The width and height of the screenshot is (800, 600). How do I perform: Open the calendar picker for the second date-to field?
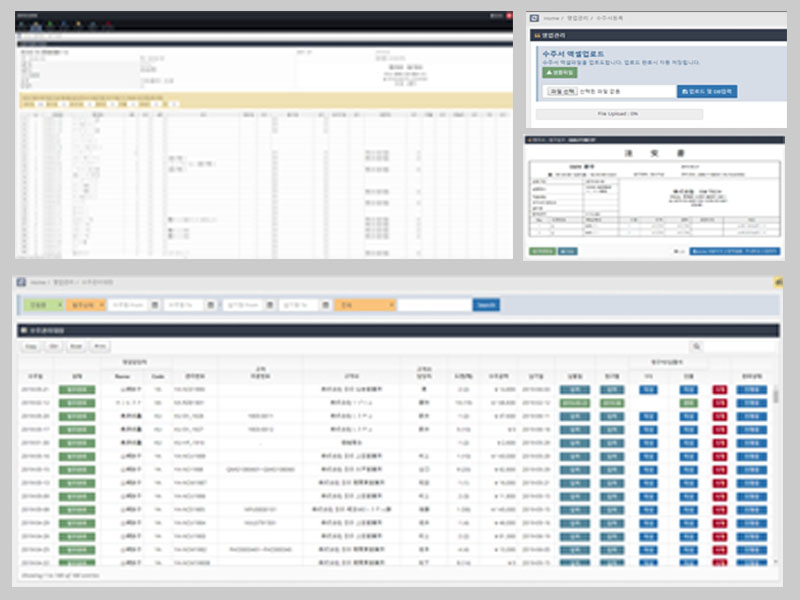[x=326, y=304]
